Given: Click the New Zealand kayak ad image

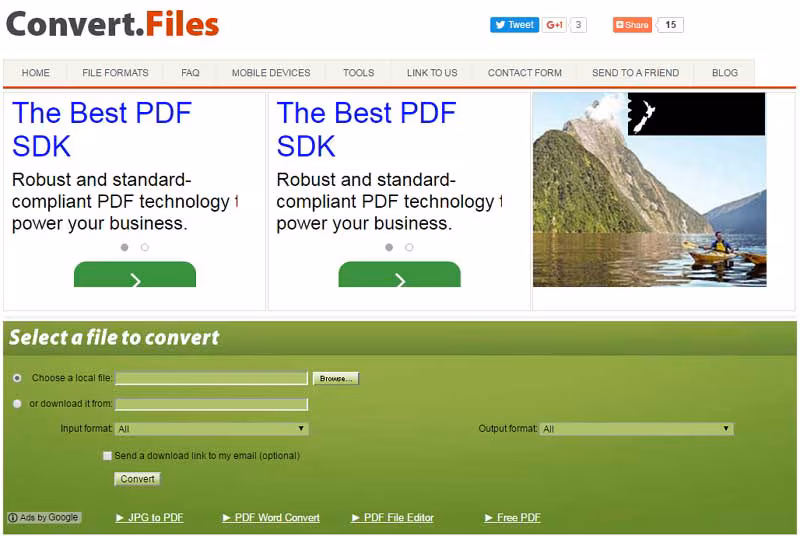Looking at the screenshot, I should [649, 190].
